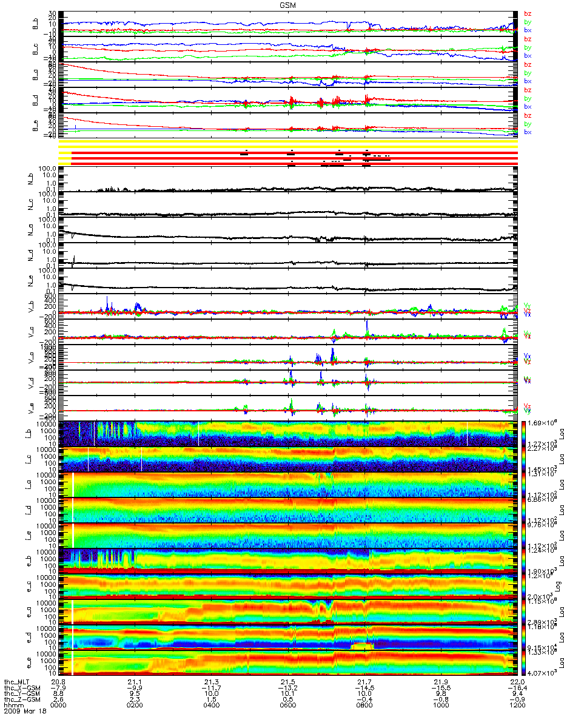Click the GSM plot title
This screenshot has width=564, height=728.
pyautogui.click(x=289, y=5)
